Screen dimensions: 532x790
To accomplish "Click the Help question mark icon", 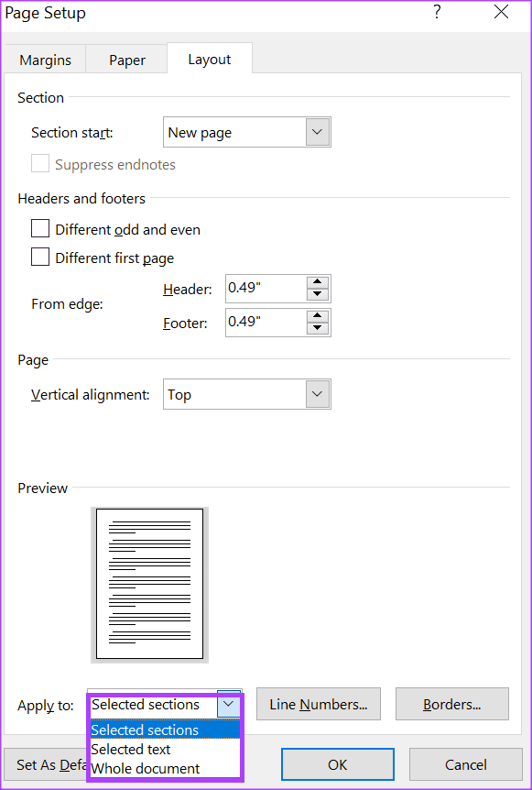I will pos(437,13).
